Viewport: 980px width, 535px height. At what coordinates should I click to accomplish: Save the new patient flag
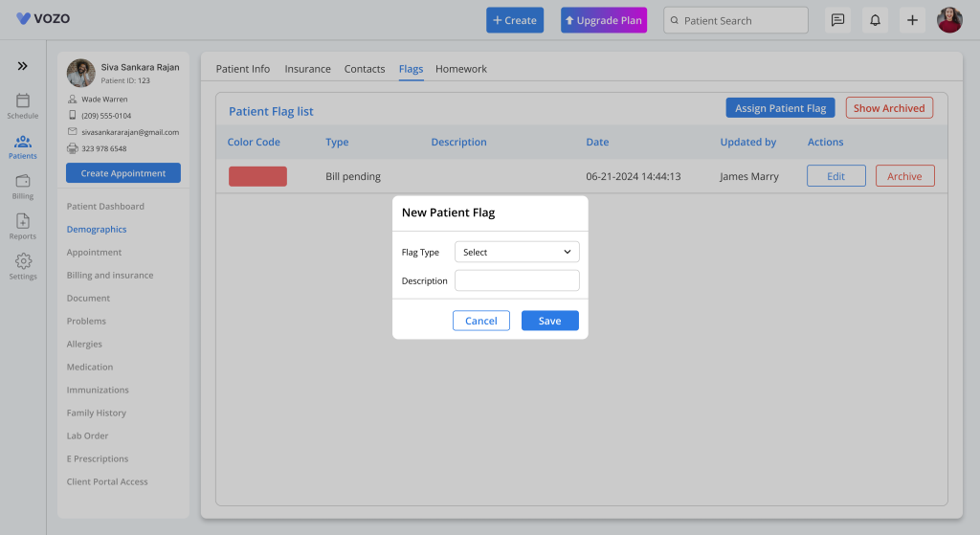click(x=550, y=321)
